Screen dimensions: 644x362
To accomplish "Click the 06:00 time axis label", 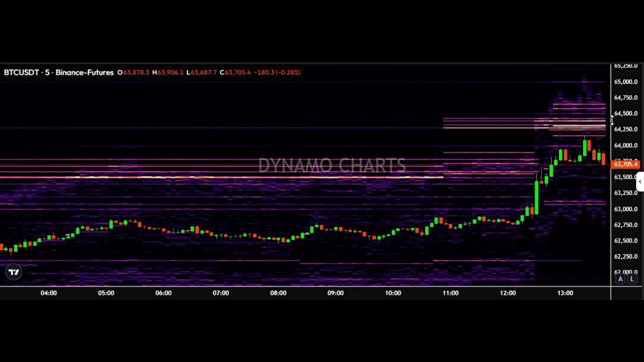I will coord(164,293).
